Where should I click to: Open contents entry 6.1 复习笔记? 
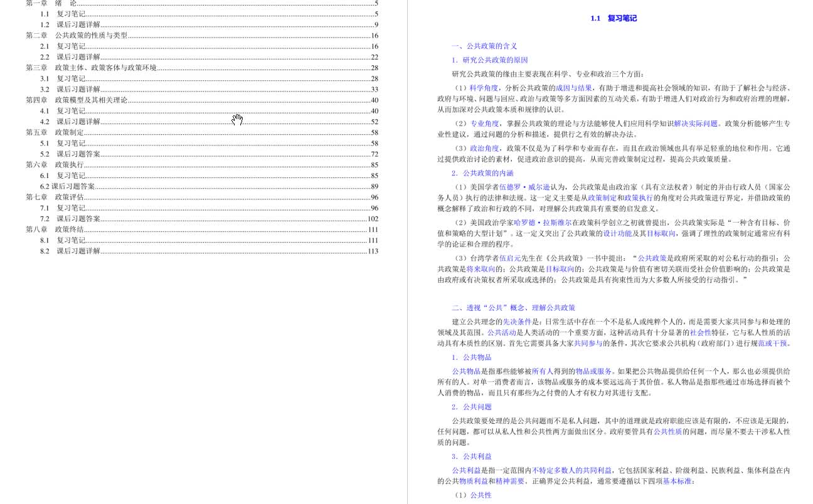pyautogui.click(x=210, y=176)
